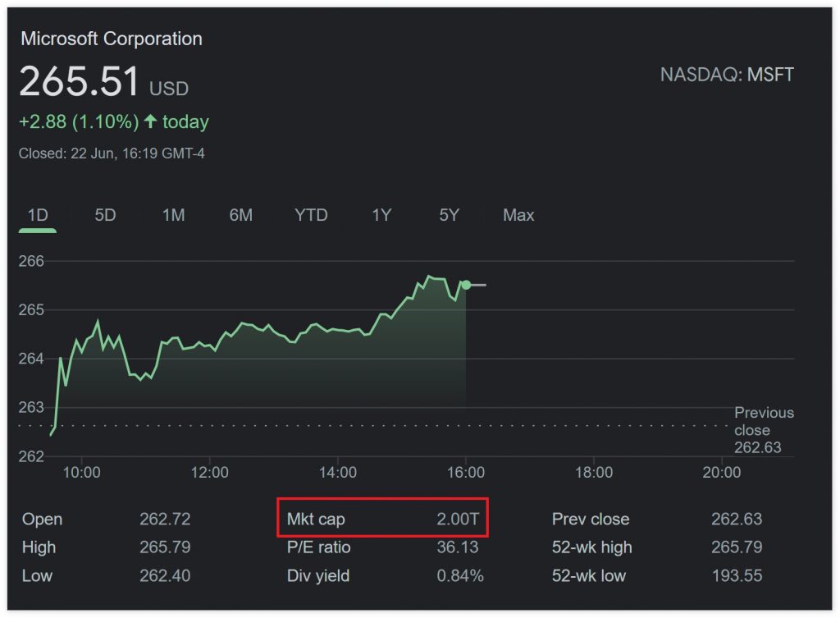Select the YTD tab
The width and height of the screenshot is (840, 618).
(311, 215)
